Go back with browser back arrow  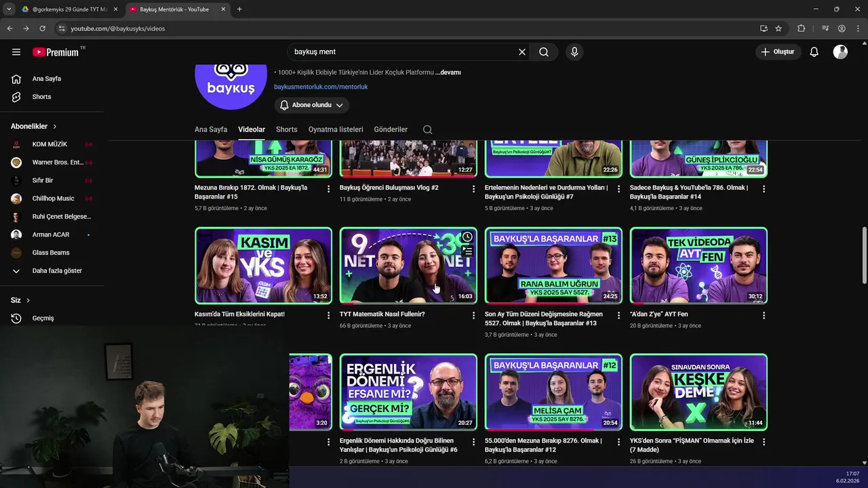click(9, 28)
